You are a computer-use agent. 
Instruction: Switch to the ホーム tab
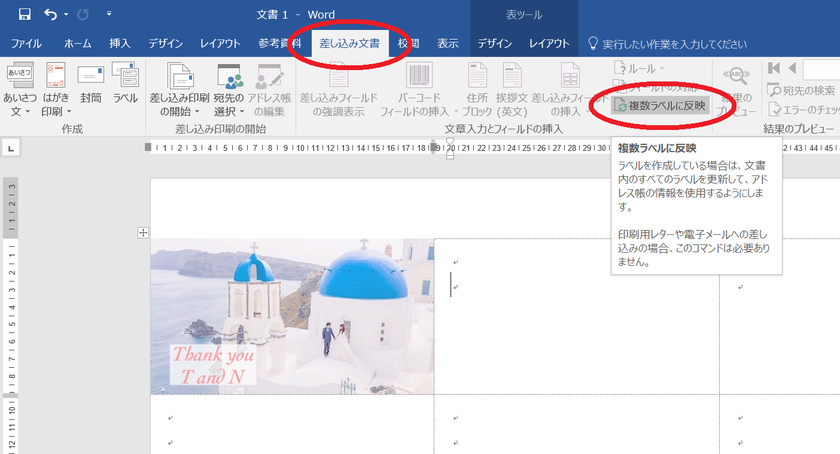click(78, 43)
